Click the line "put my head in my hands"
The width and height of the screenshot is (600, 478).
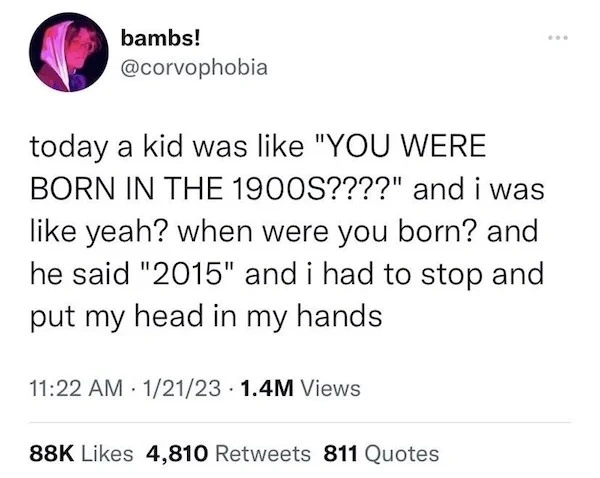(x=206, y=318)
